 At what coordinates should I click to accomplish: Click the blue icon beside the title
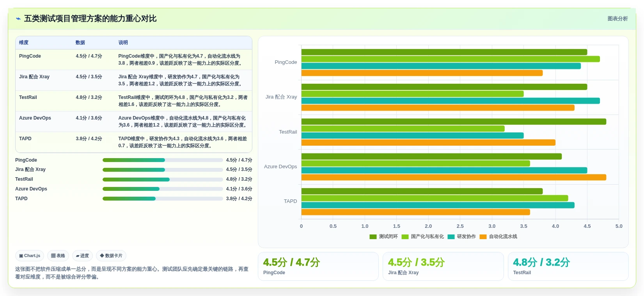coord(18,19)
